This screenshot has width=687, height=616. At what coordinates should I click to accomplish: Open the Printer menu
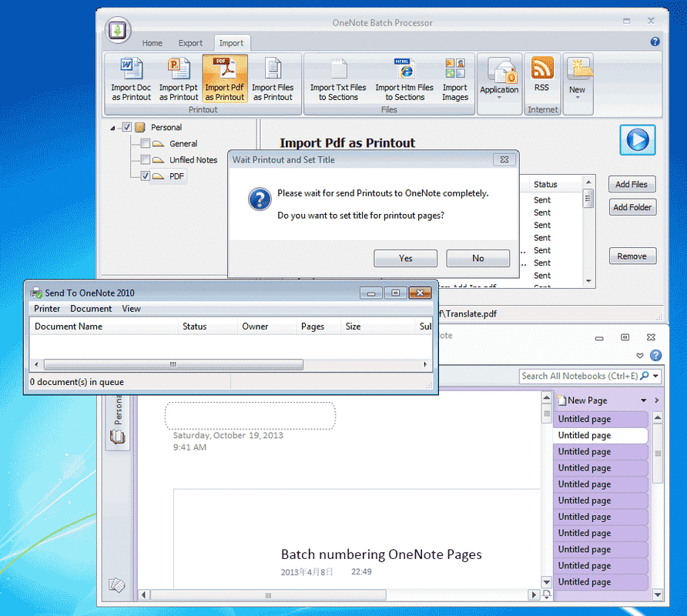tap(47, 309)
